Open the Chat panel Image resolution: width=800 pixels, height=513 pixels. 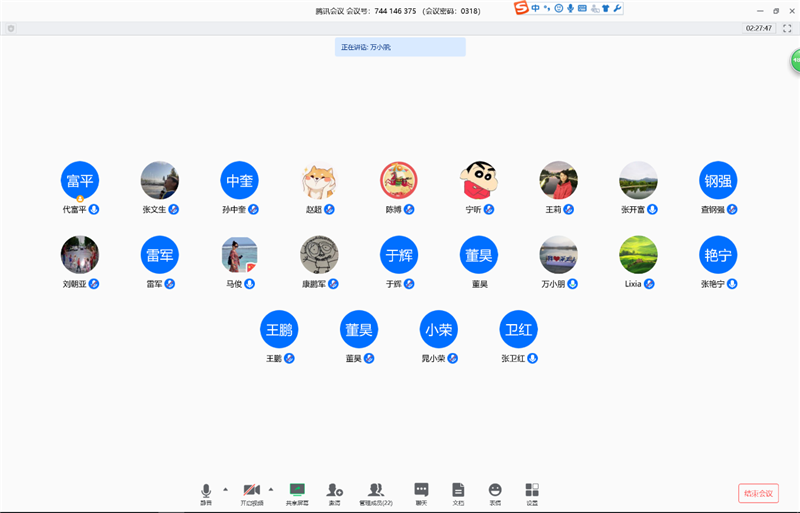coord(421,491)
